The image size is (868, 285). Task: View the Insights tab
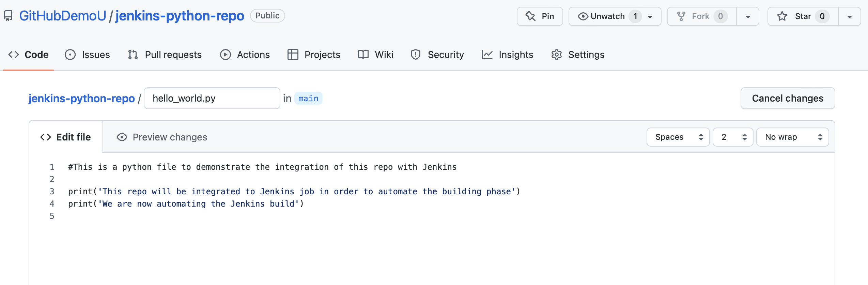[508, 55]
